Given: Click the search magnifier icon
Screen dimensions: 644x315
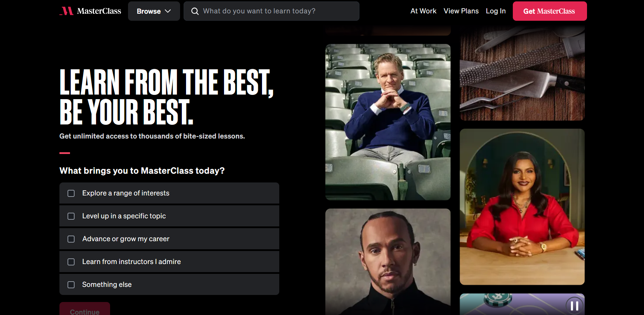Looking at the screenshot, I should tap(195, 11).
